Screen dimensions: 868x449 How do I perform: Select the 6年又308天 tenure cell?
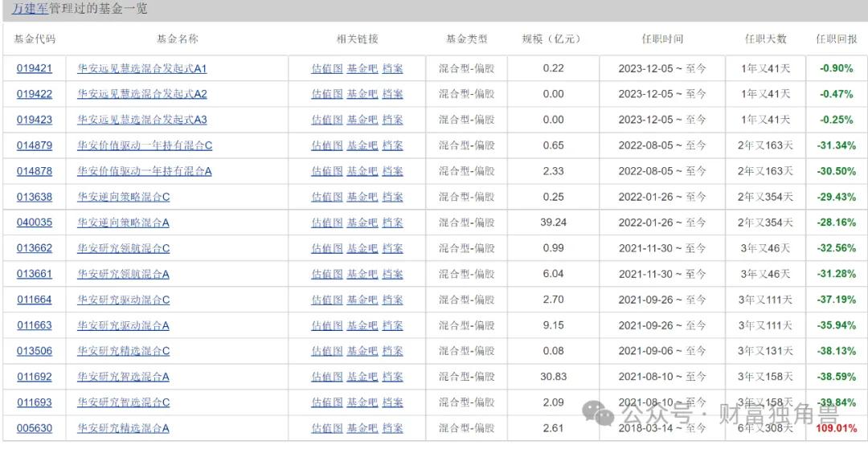coord(766,429)
